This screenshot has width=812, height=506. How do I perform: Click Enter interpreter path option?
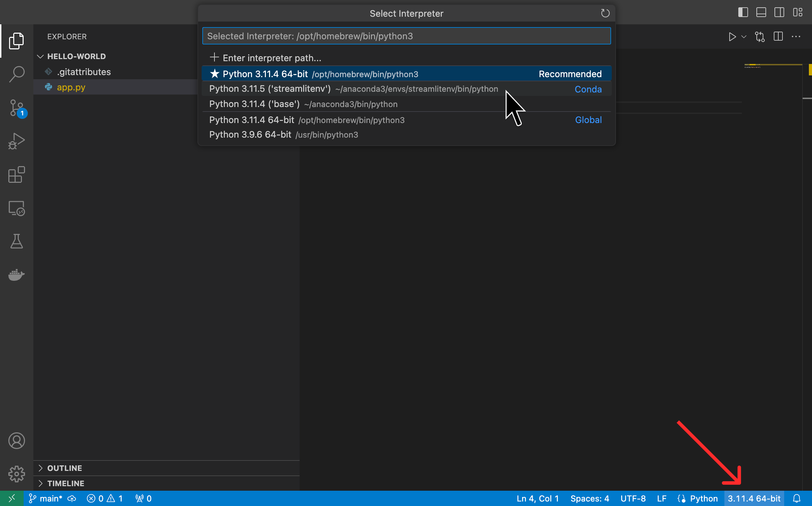coord(272,58)
